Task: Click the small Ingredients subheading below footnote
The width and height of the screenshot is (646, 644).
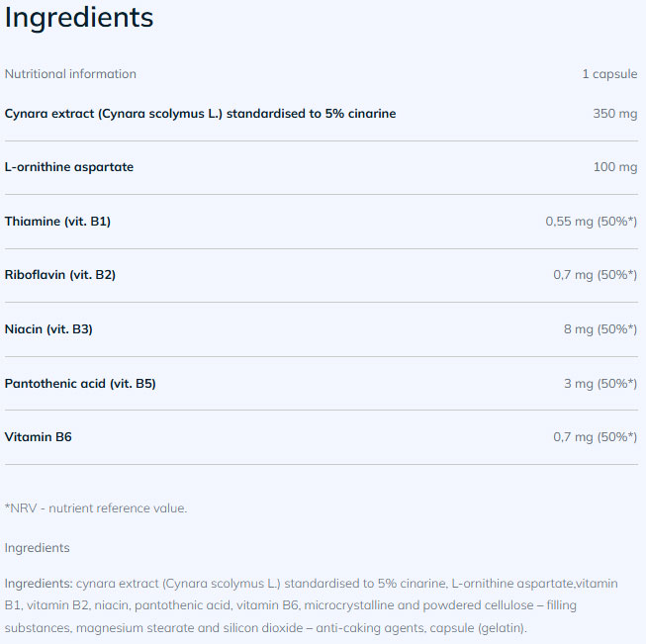Action: [38, 548]
